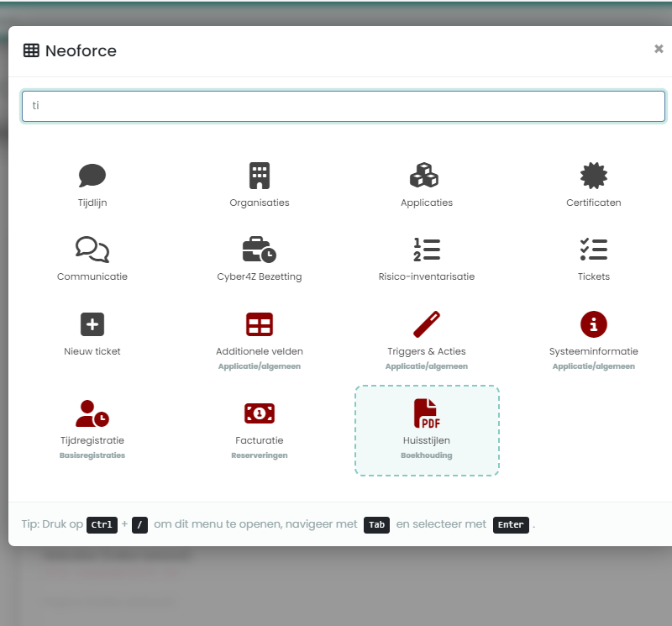Click the Tijdregistratie label text
672x626 pixels.
[x=92, y=440]
